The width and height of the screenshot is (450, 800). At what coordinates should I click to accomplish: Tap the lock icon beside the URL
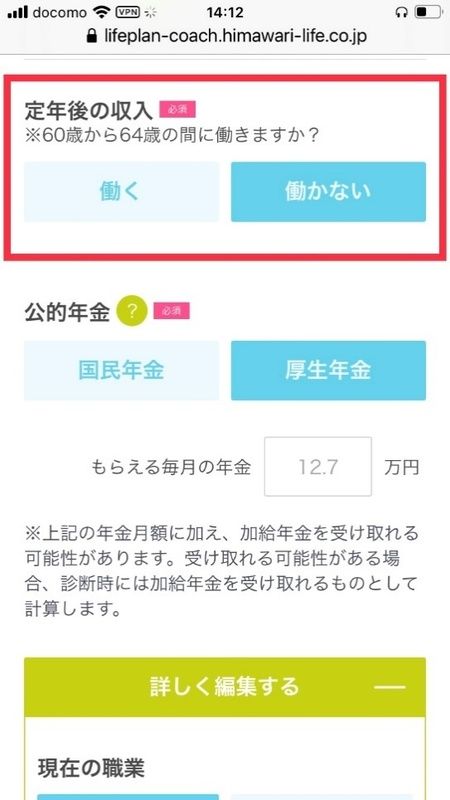pyautogui.click(x=92, y=36)
